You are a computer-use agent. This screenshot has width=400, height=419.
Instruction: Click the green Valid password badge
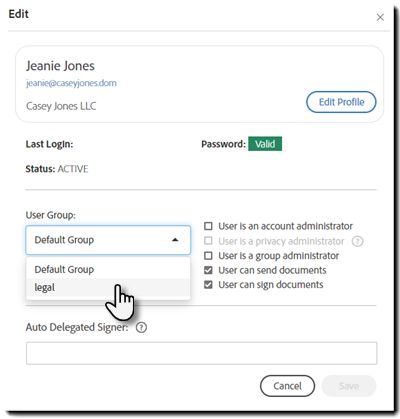pyautogui.click(x=265, y=144)
